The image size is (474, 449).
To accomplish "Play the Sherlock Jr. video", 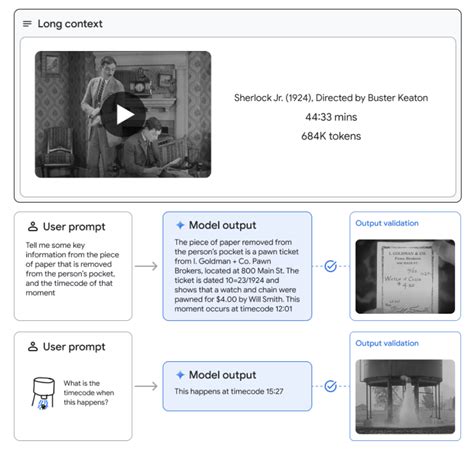I will click(123, 114).
